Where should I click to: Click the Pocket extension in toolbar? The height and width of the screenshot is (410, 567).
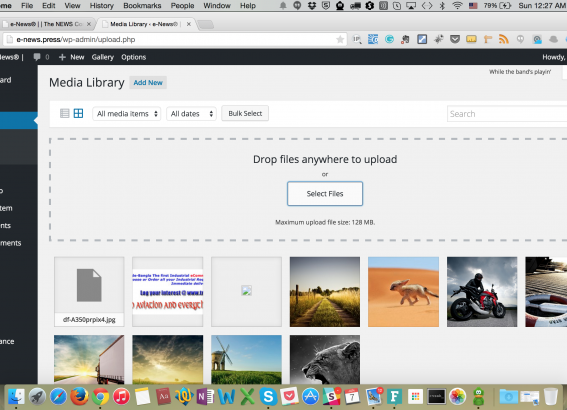(x=455, y=39)
